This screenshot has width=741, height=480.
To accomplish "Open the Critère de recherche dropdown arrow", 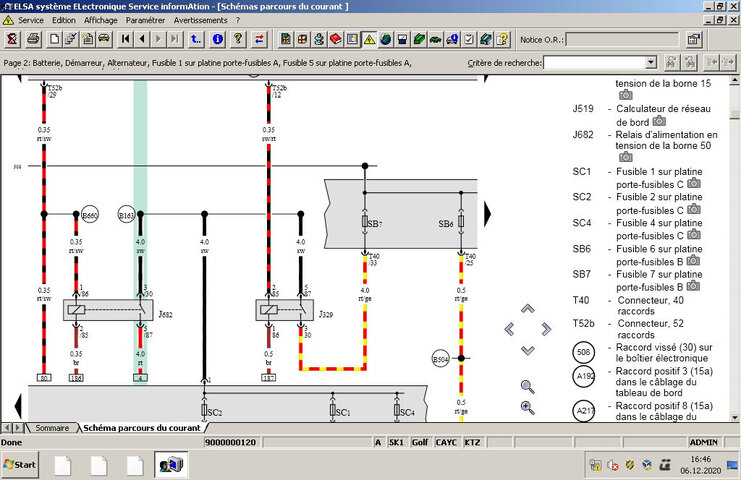I will pos(651,62).
